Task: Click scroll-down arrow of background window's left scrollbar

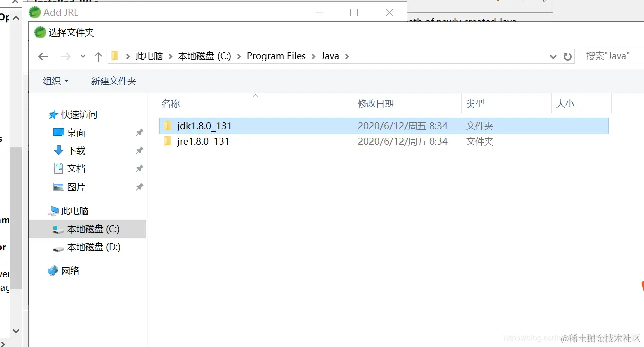Action: click(16, 331)
